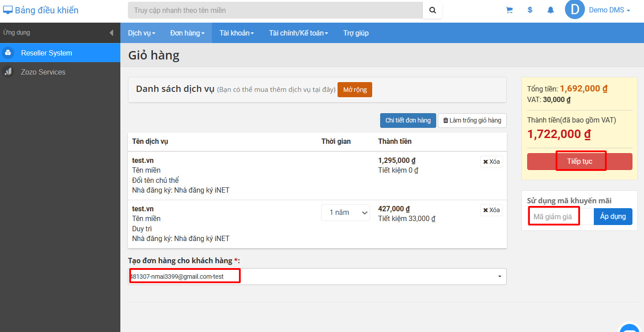
Task: Click the Thành tiền column header
Action: pos(395,142)
